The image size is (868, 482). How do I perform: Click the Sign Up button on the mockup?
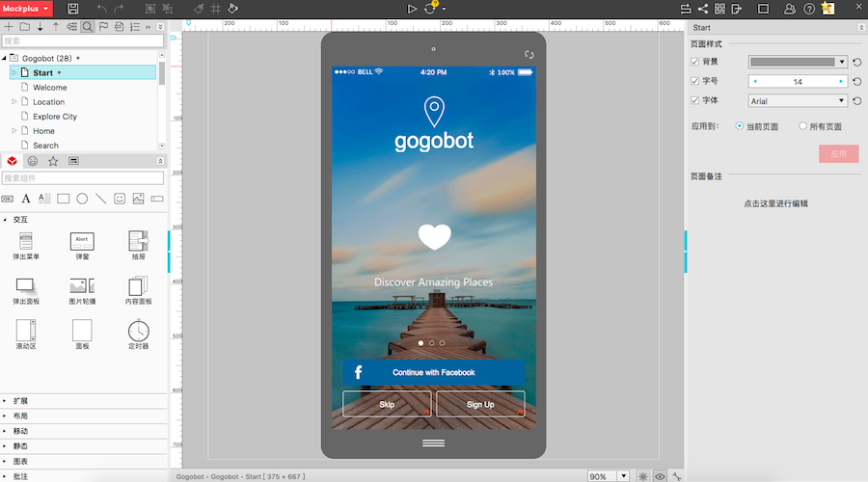pyautogui.click(x=480, y=404)
